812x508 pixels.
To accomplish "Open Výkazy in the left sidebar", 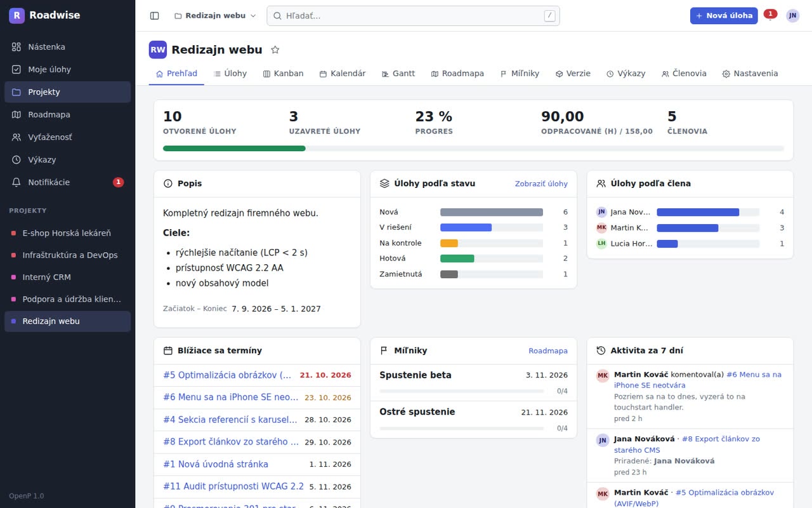I will 67,159.
